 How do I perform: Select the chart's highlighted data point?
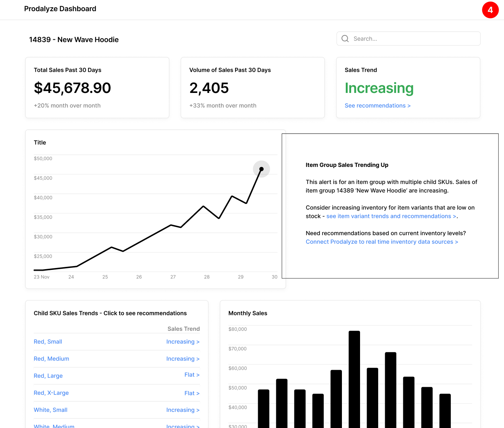click(261, 169)
